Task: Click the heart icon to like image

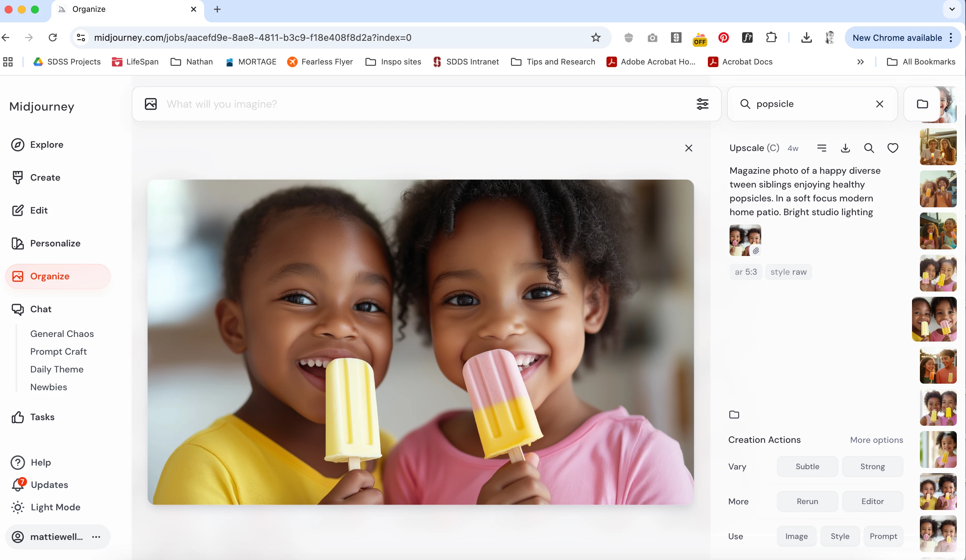Action: click(x=892, y=148)
